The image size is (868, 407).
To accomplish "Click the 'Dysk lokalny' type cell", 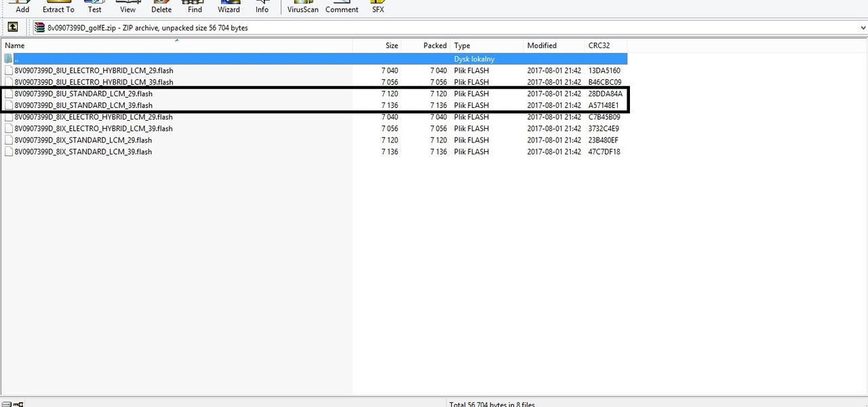I will click(474, 59).
